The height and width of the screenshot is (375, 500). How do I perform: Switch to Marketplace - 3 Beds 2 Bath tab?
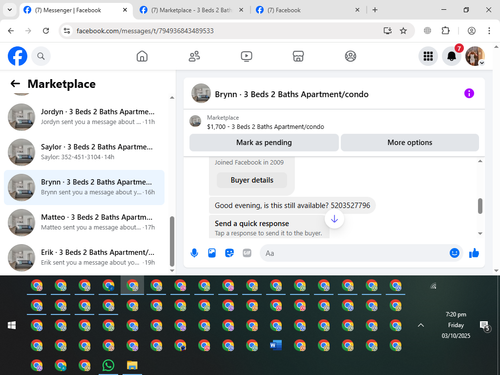tap(191, 10)
